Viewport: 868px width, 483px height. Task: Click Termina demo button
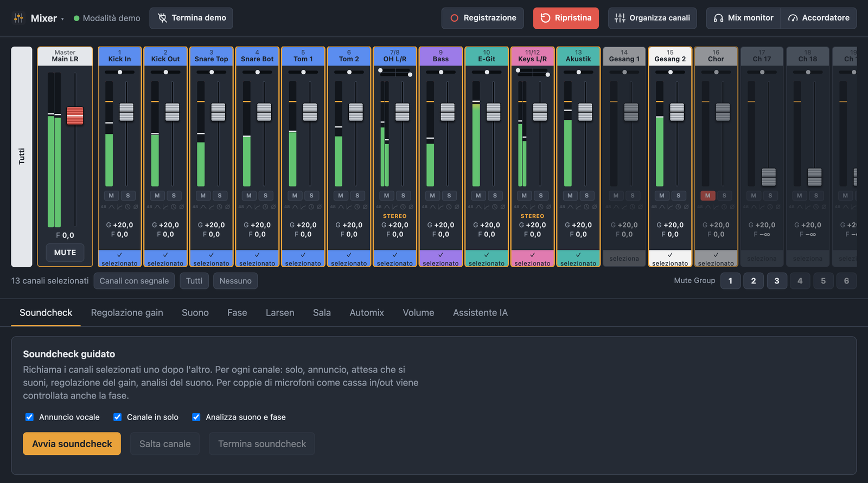[191, 18]
